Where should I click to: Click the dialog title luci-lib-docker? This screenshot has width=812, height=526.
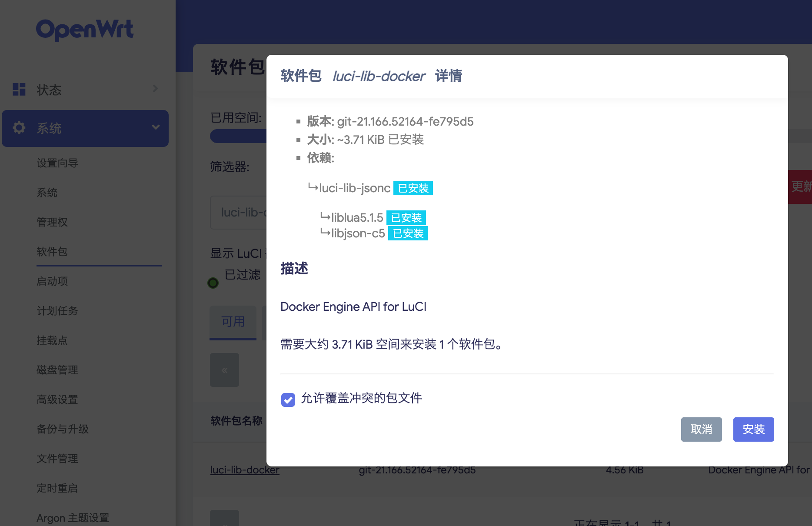[379, 77]
